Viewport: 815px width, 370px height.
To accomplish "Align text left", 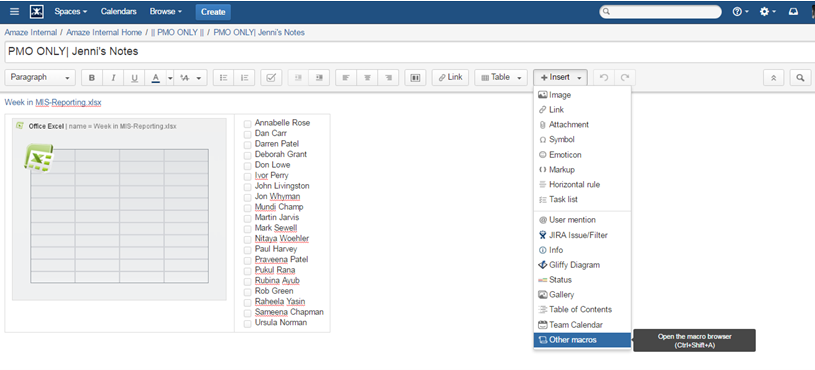I will [346, 78].
